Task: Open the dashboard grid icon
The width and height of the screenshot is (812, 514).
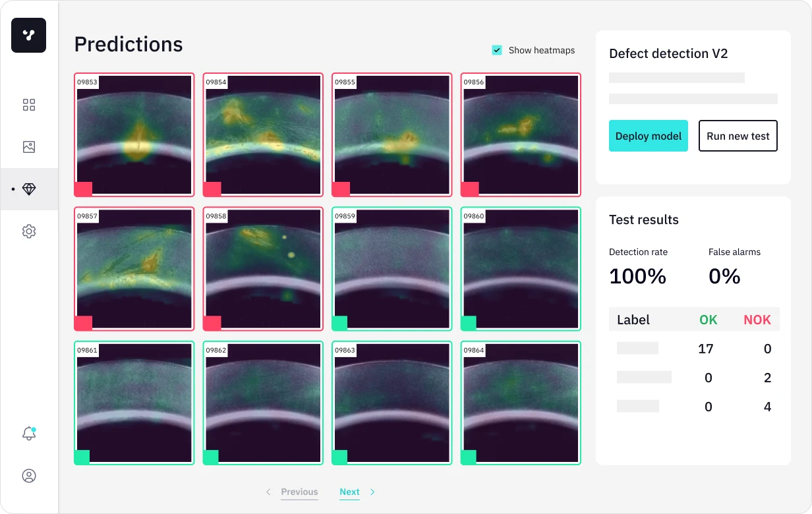Action: pos(29,105)
